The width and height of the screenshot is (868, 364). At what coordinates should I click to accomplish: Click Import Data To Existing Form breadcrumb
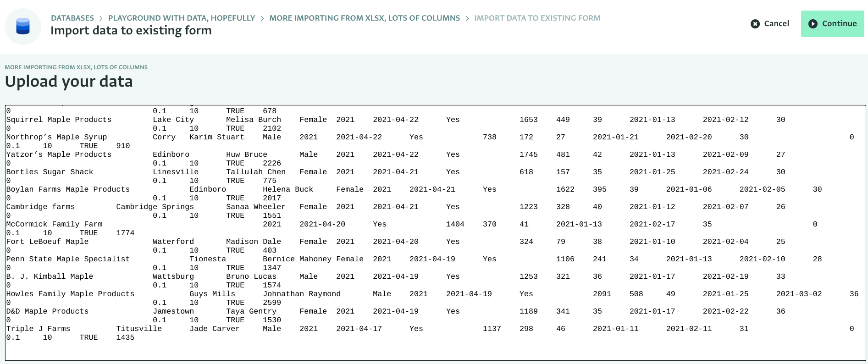click(x=537, y=18)
